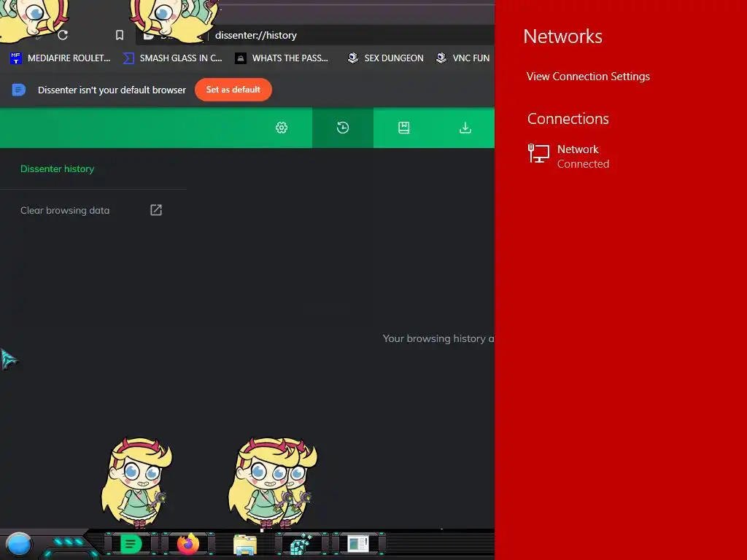The image size is (747, 560).
Task: Open the SMASH GLASS IN C... bookmark
Action: pos(172,58)
